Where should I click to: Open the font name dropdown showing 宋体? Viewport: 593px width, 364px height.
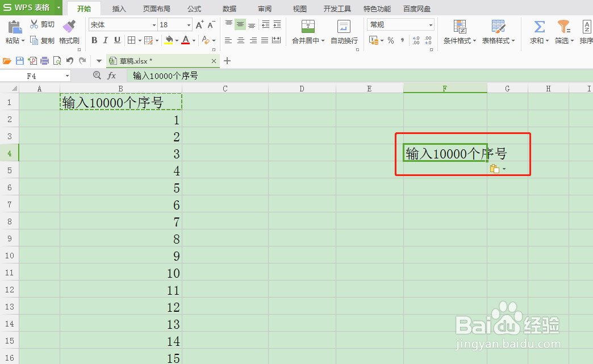pyautogui.click(x=154, y=24)
